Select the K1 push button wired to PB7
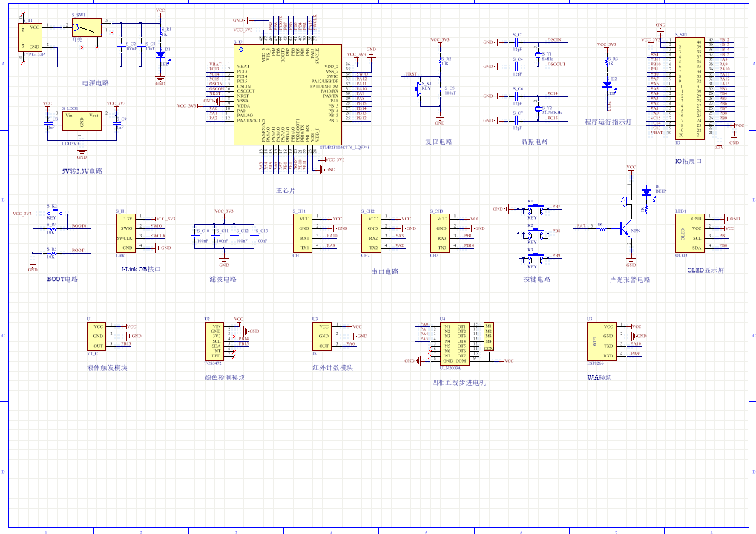This screenshot has height=534, width=756. click(536, 208)
